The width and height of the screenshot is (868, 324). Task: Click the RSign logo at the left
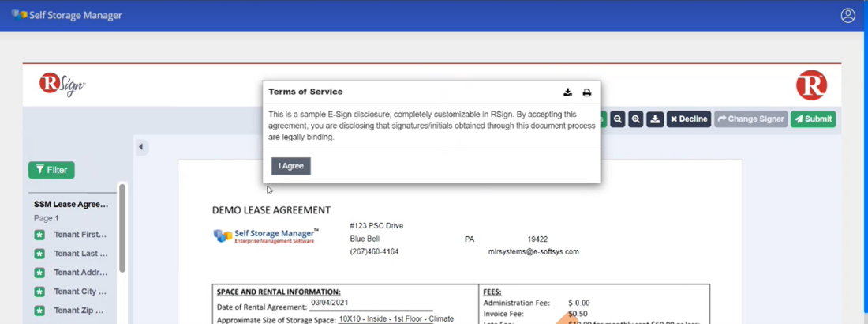[x=62, y=85]
